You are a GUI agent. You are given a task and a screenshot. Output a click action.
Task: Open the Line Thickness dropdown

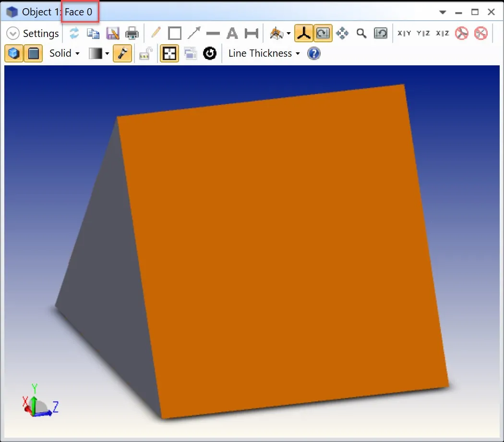(264, 53)
